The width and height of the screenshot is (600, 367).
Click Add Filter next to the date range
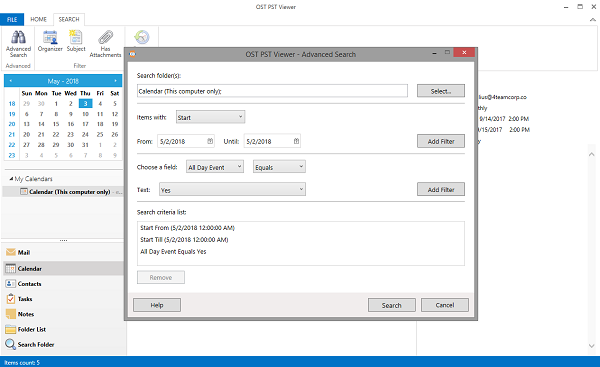click(x=441, y=141)
